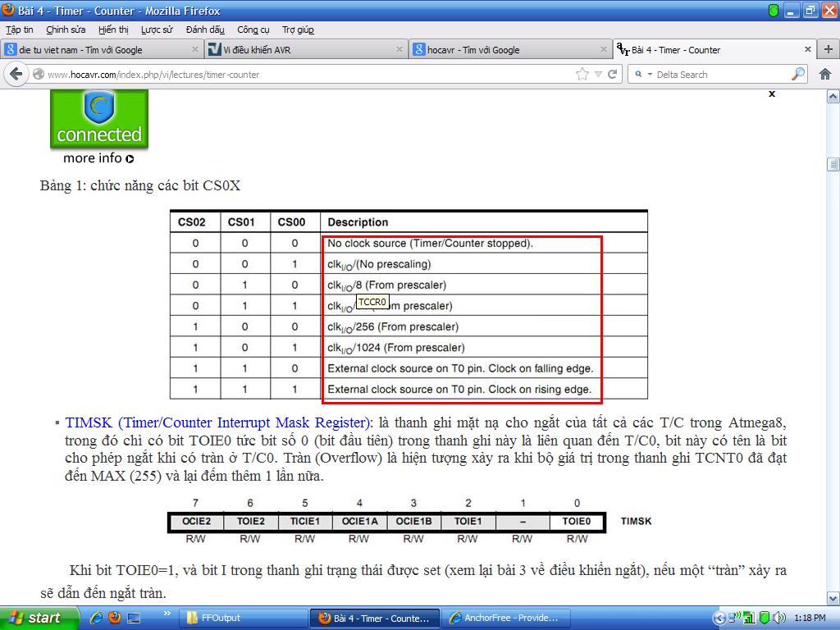Click the 'OCIE1A' bit cell
This screenshot has width=840, height=630.
click(x=359, y=521)
